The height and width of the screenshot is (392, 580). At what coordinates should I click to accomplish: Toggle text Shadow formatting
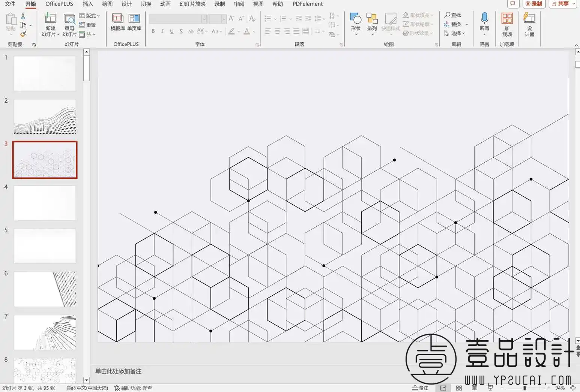(181, 31)
